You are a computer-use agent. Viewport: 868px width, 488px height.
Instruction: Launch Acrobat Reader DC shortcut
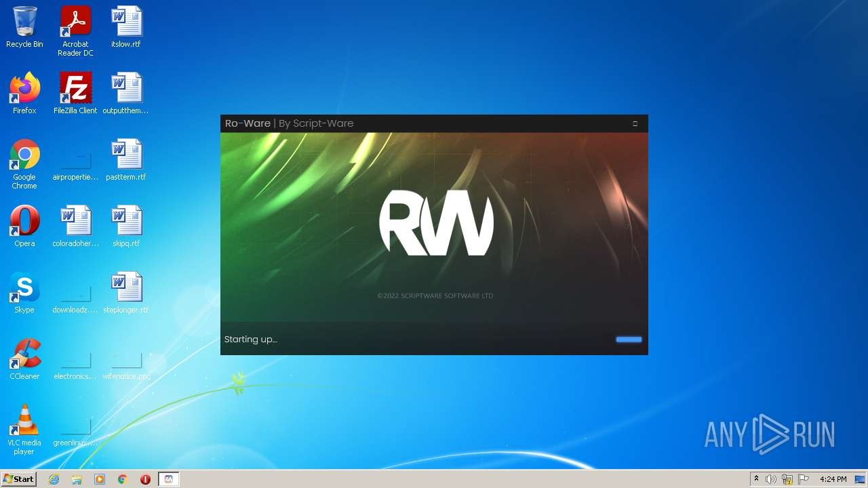(75, 31)
